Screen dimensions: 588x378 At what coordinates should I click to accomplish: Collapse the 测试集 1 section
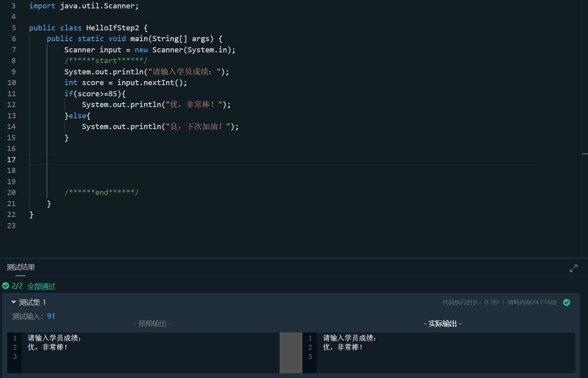[14, 302]
